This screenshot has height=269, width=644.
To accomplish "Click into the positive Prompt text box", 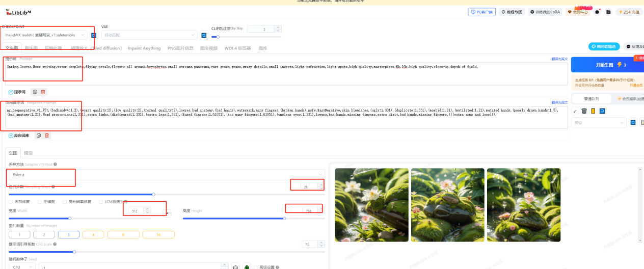I will tap(286, 73).
